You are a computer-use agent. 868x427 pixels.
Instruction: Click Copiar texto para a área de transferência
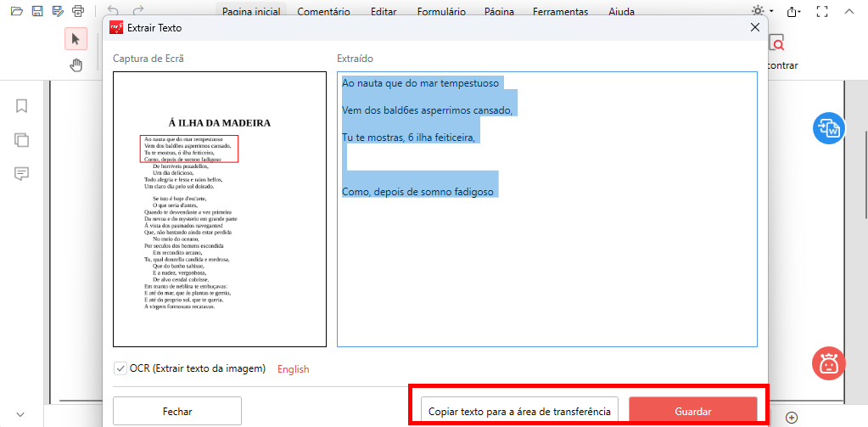click(x=519, y=412)
